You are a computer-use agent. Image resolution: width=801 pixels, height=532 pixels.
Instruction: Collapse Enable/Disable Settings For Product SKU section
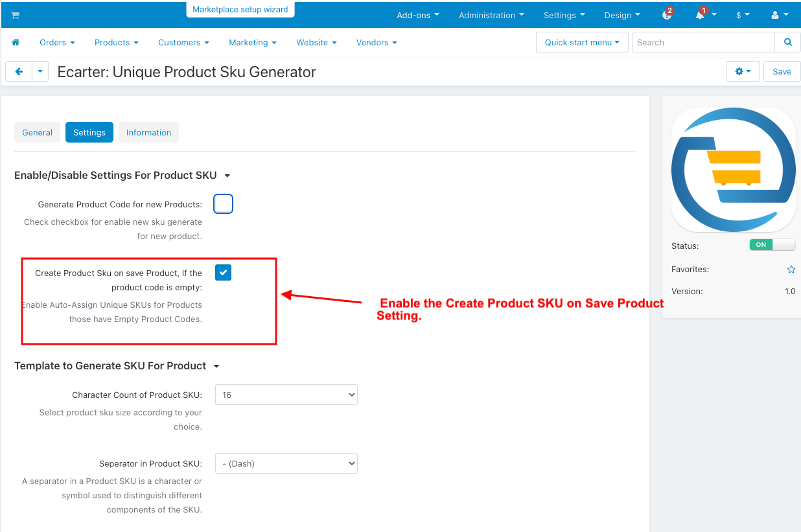pos(122,175)
